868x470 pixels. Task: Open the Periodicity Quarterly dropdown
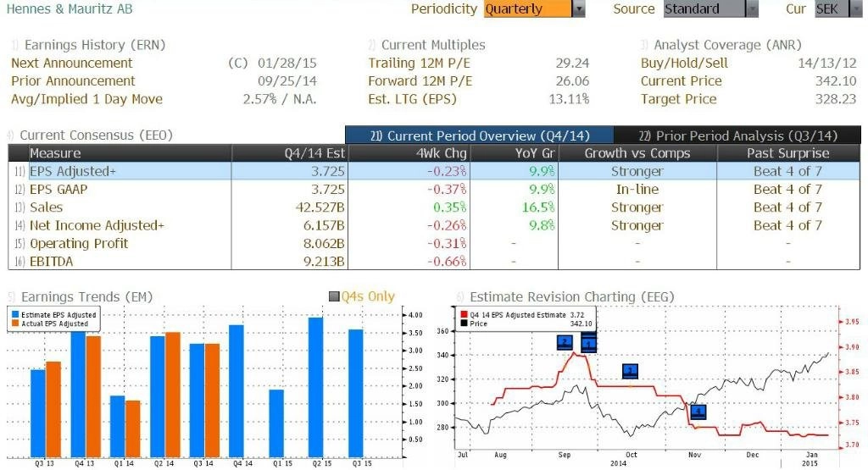pos(579,9)
